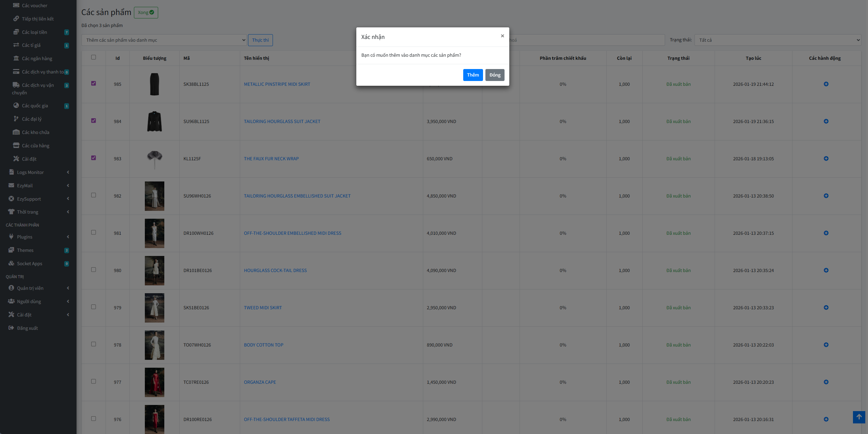Click the scroll-to-top arrow button
The width and height of the screenshot is (868, 434).
tap(858, 417)
